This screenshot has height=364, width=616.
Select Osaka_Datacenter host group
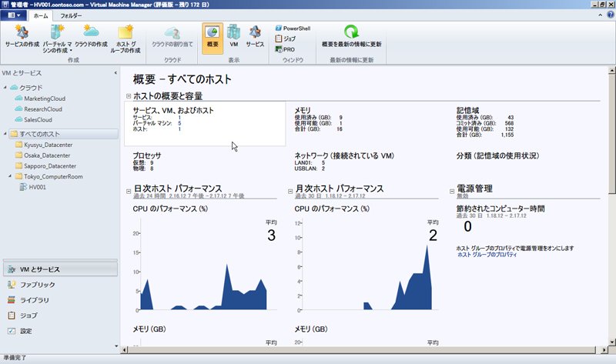pos(43,155)
